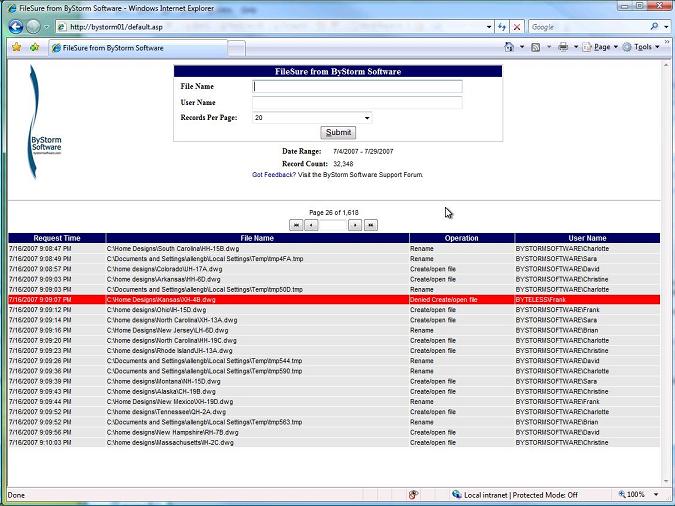This screenshot has width=675, height=506.
Task: Go to the next results page
Action: click(x=355, y=225)
